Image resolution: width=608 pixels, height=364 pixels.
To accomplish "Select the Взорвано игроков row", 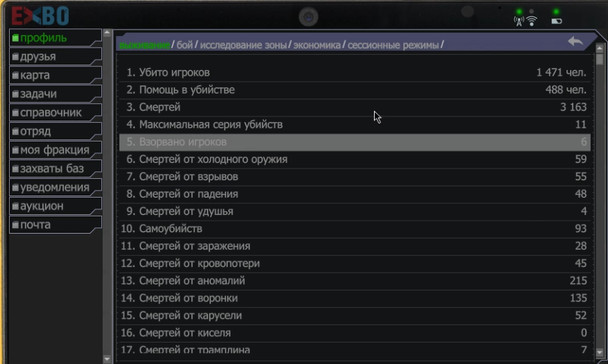I will 355,142.
